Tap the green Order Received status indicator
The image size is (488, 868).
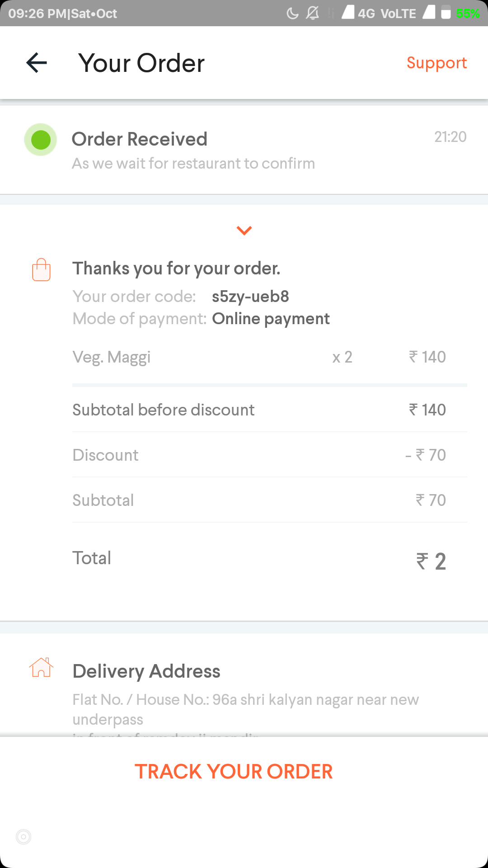(40, 139)
